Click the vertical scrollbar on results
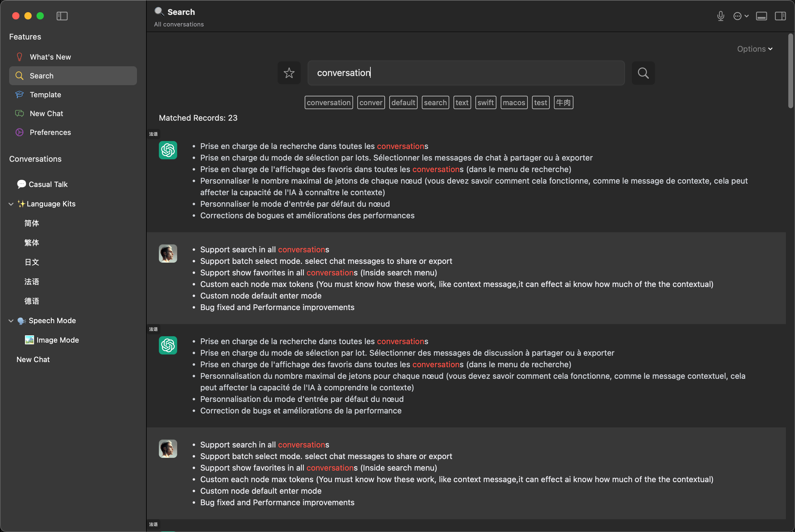Image resolution: width=795 pixels, height=532 pixels. pyautogui.click(x=790, y=71)
